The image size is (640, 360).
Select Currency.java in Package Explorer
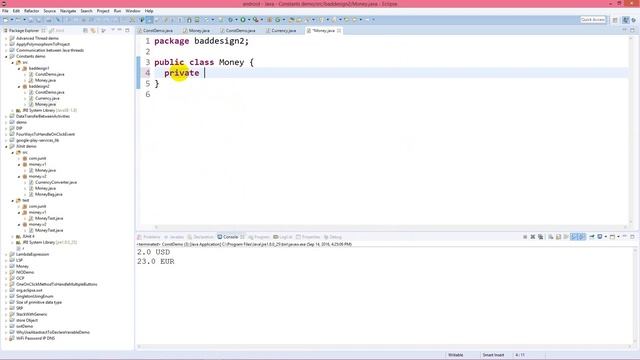[47, 98]
